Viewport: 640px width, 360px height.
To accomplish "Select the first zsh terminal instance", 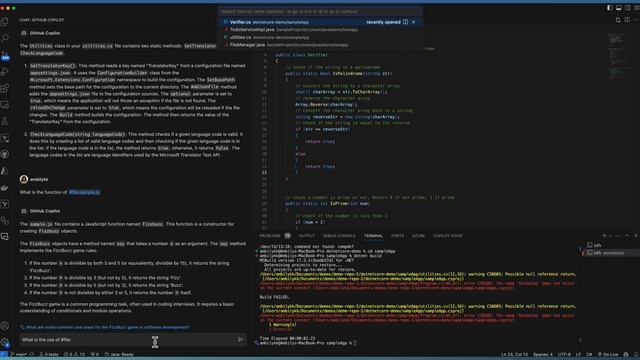I will pos(611,245).
